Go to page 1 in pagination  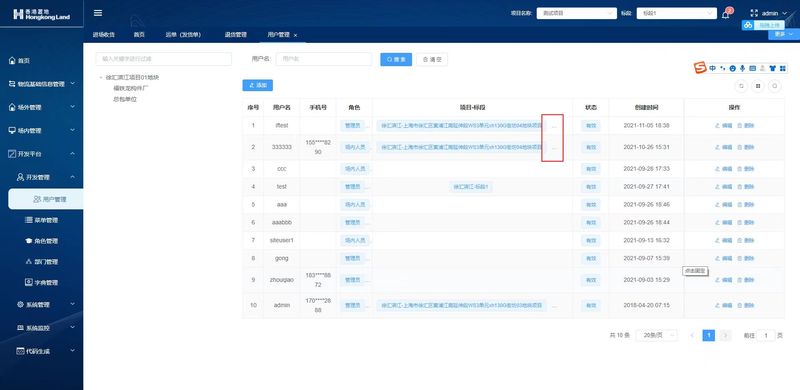pyautogui.click(x=709, y=335)
